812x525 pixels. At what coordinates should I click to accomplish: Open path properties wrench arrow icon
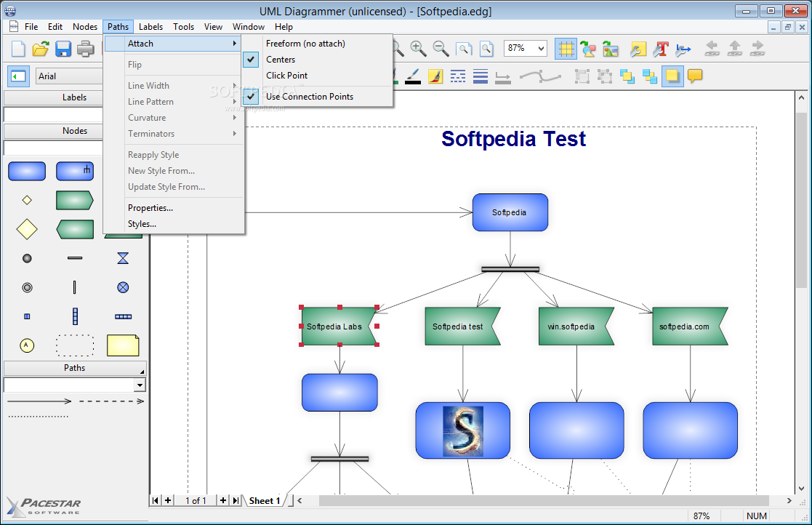[683, 49]
